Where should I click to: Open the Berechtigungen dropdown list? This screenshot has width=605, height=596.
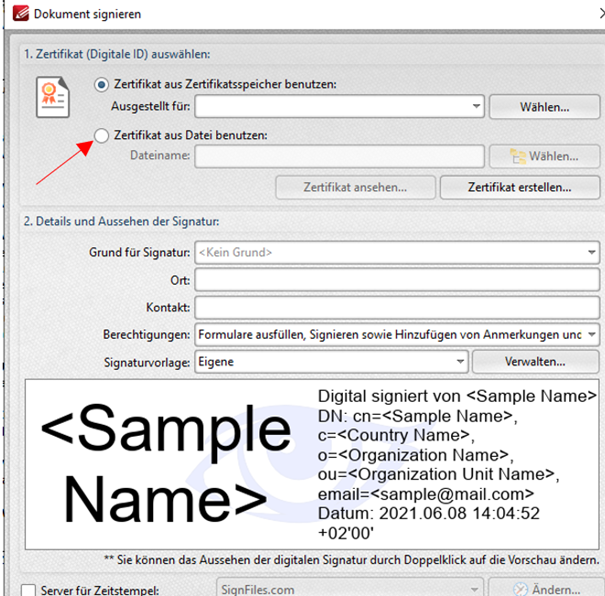pos(591,333)
